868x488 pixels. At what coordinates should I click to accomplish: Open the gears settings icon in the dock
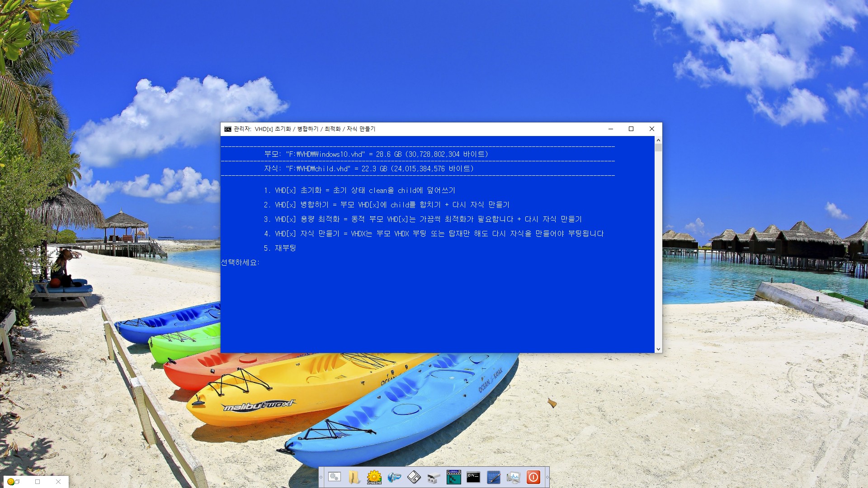(335, 477)
